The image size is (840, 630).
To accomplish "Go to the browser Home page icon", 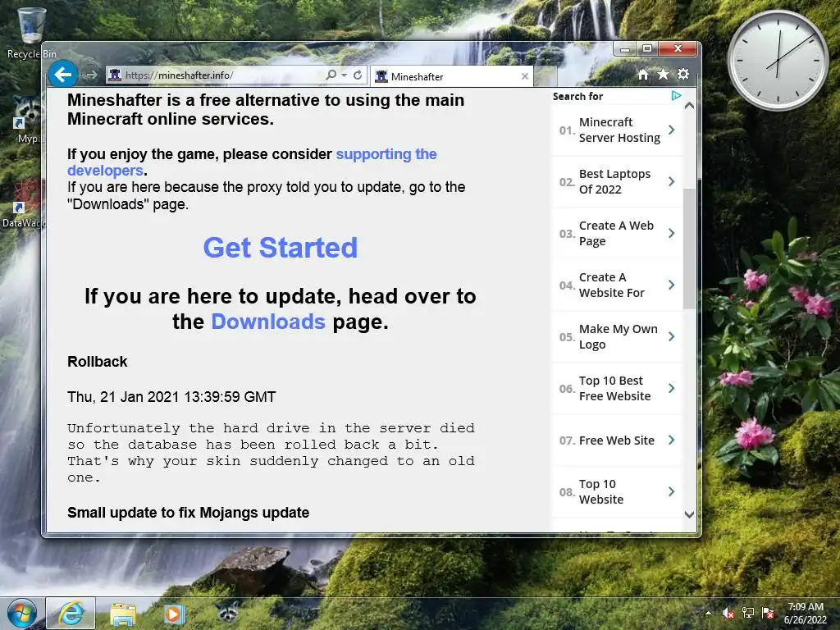I will pyautogui.click(x=643, y=75).
